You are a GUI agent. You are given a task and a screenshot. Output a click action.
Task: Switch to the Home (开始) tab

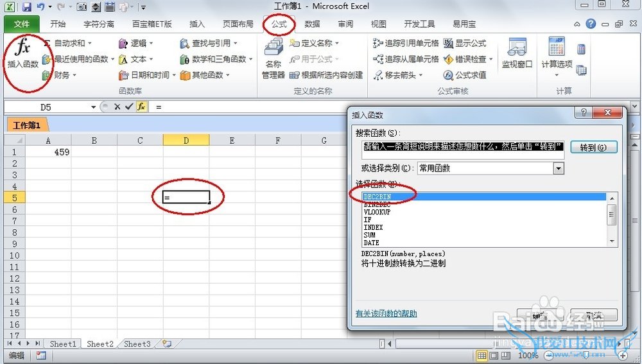click(58, 24)
